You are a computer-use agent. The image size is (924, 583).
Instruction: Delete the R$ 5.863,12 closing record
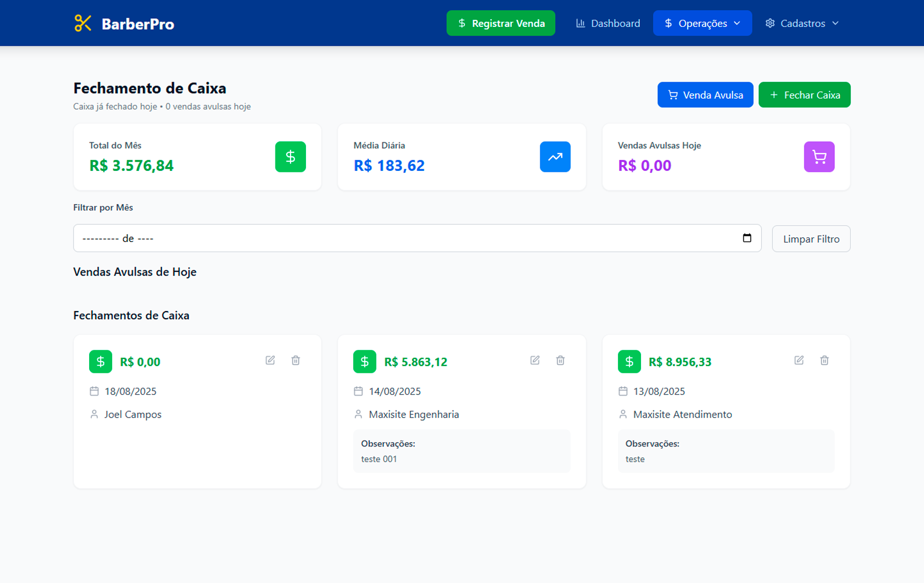(560, 361)
